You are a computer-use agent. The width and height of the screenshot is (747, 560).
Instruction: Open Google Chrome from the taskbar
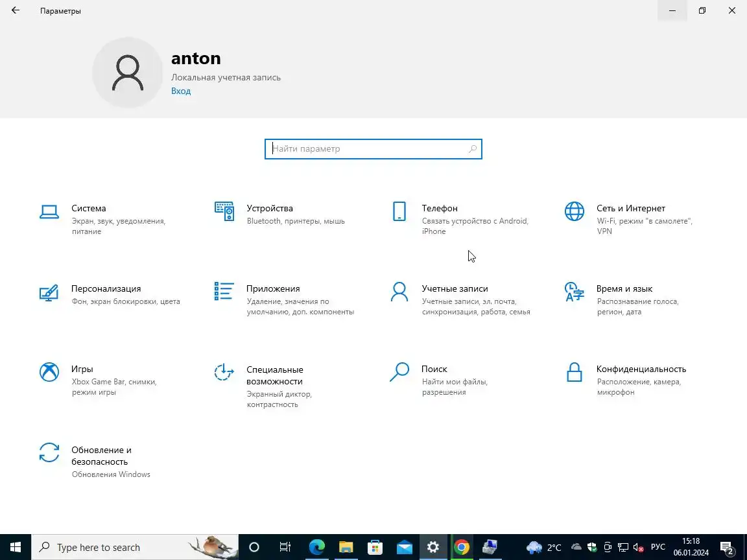461,547
